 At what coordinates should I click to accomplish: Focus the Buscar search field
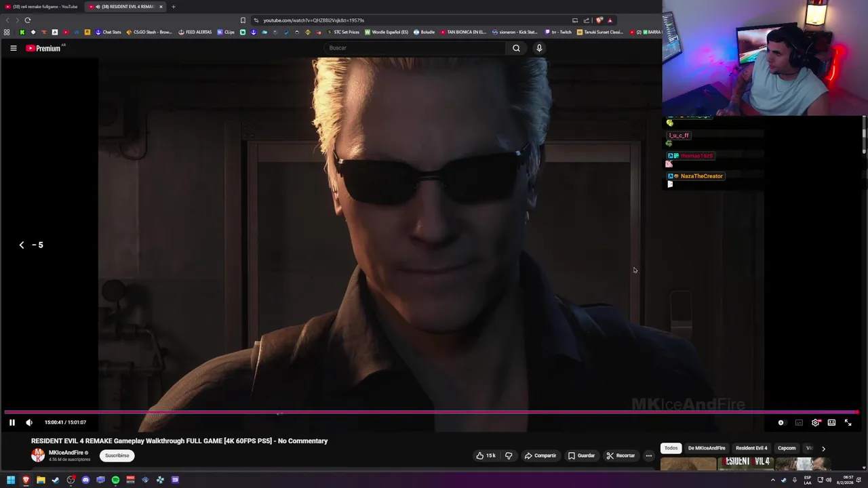tap(414, 48)
